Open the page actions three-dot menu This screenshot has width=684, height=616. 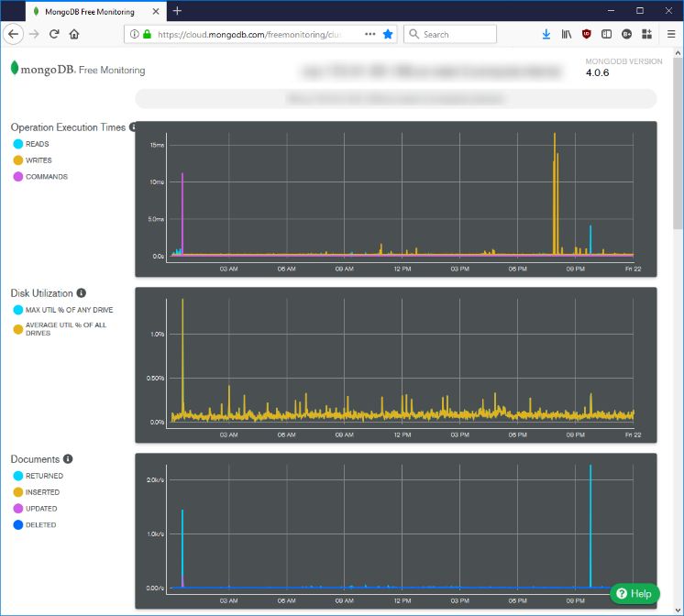coord(370,34)
